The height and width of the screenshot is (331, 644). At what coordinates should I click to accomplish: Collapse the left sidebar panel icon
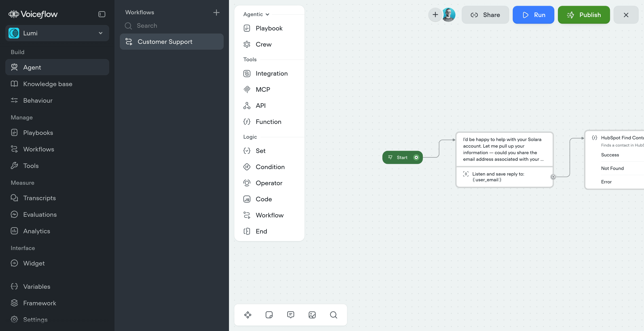pos(102,14)
